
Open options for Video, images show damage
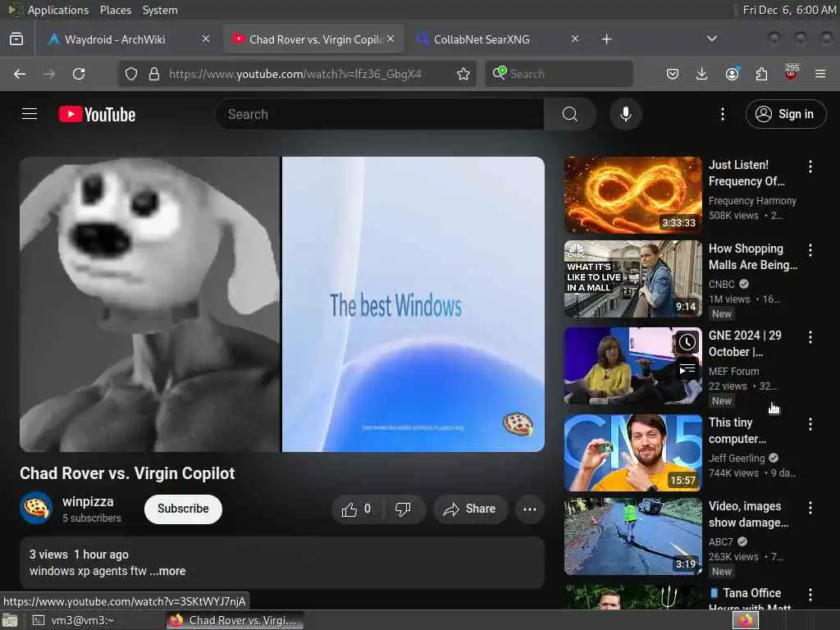810,508
